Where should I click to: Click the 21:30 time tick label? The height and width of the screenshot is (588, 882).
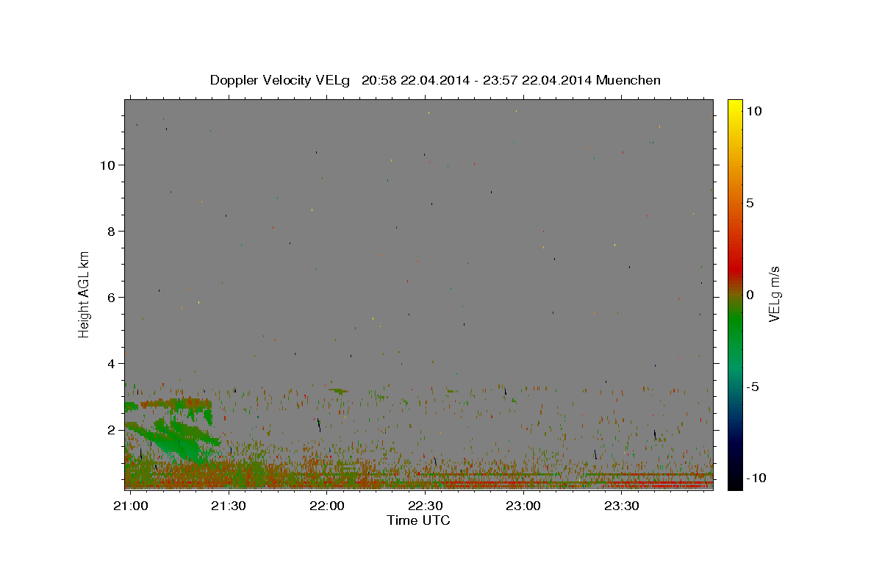(x=228, y=506)
